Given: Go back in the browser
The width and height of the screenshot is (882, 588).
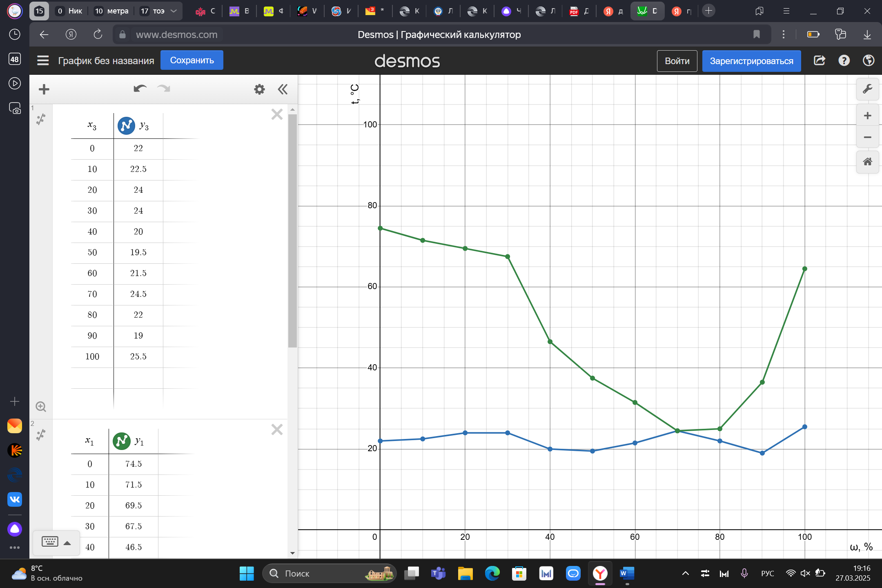Looking at the screenshot, I should [x=44, y=35].
